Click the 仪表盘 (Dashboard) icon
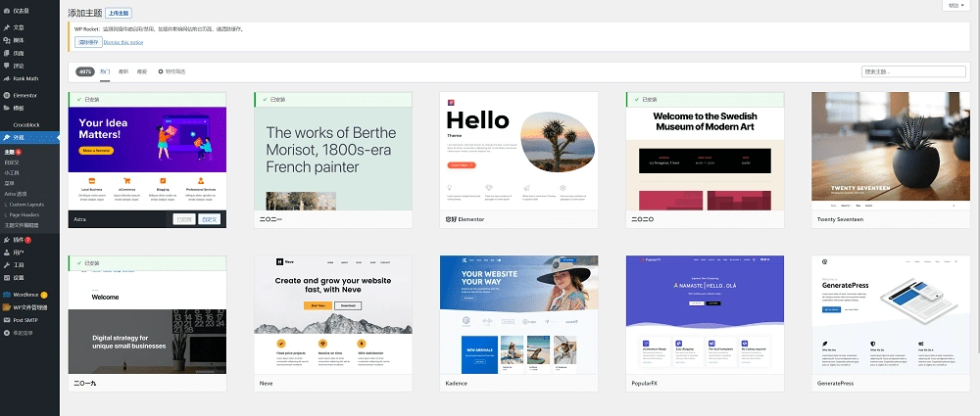 tap(6, 9)
